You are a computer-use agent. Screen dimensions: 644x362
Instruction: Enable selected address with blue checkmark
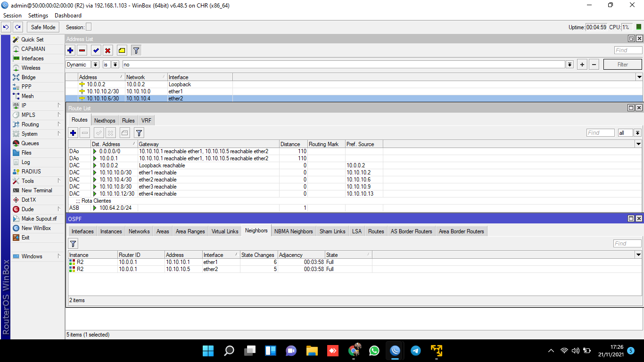(96, 50)
